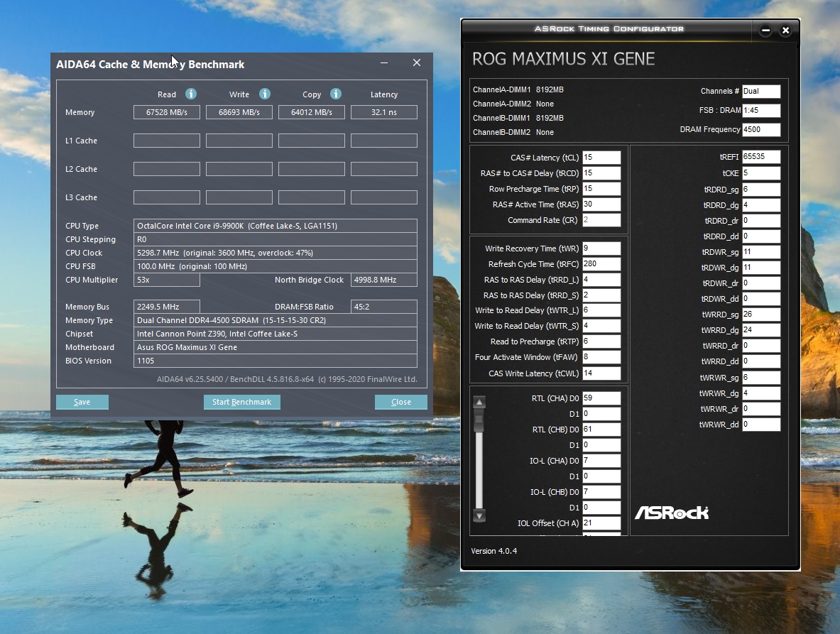Click the ASRock logo in Timing Configurator
This screenshot has width=840, height=634.
click(671, 513)
